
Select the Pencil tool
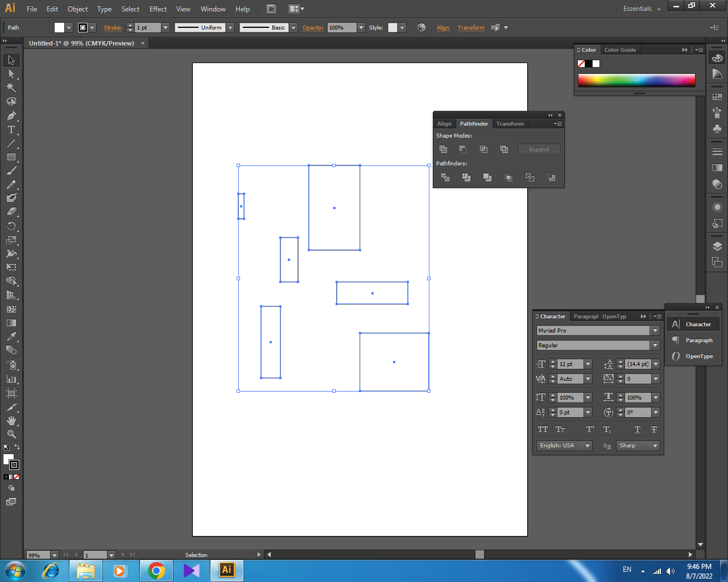tap(11, 185)
